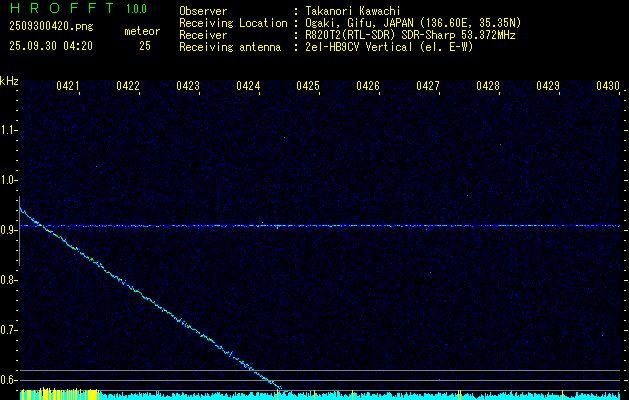Click the R820T2(RTL-SDR) SDR-Sharp receiver text
The image size is (629, 400).
click(x=410, y=35)
